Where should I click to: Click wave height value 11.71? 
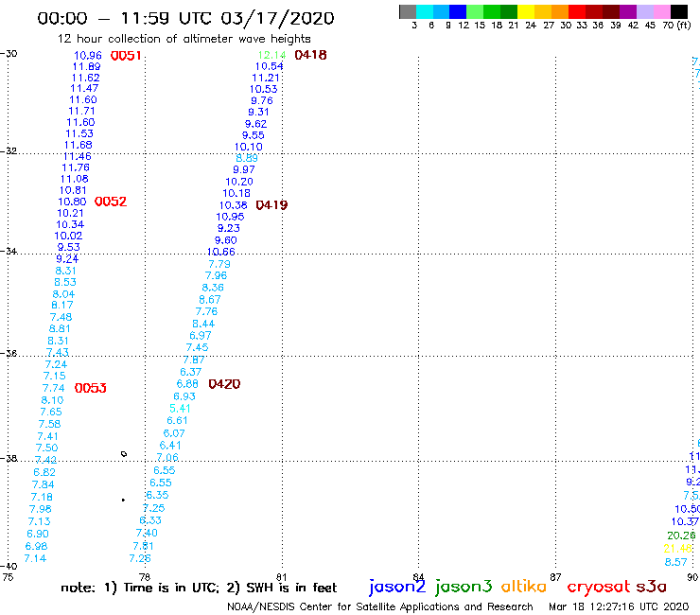click(x=81, y=111)
